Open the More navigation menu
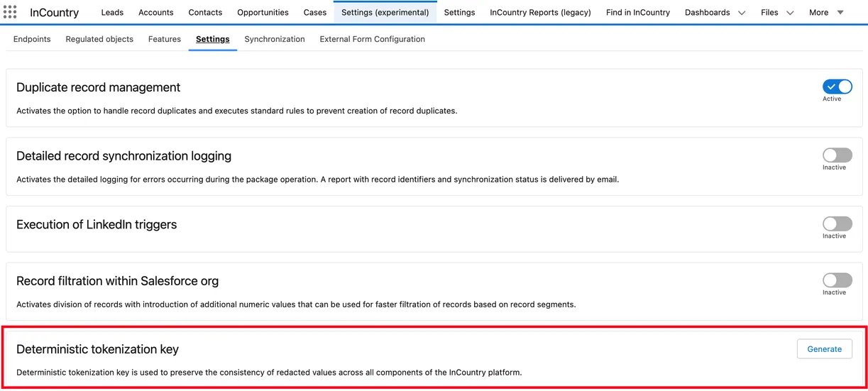 [826, 12]
